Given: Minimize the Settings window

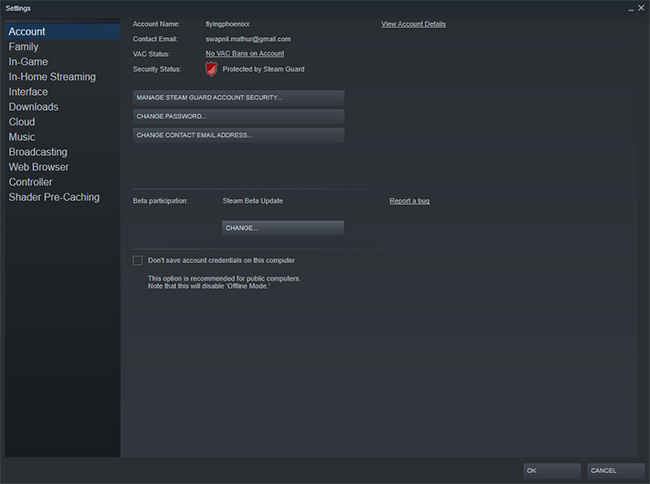Looking at the screenshot, I should (x=631, y=9).
